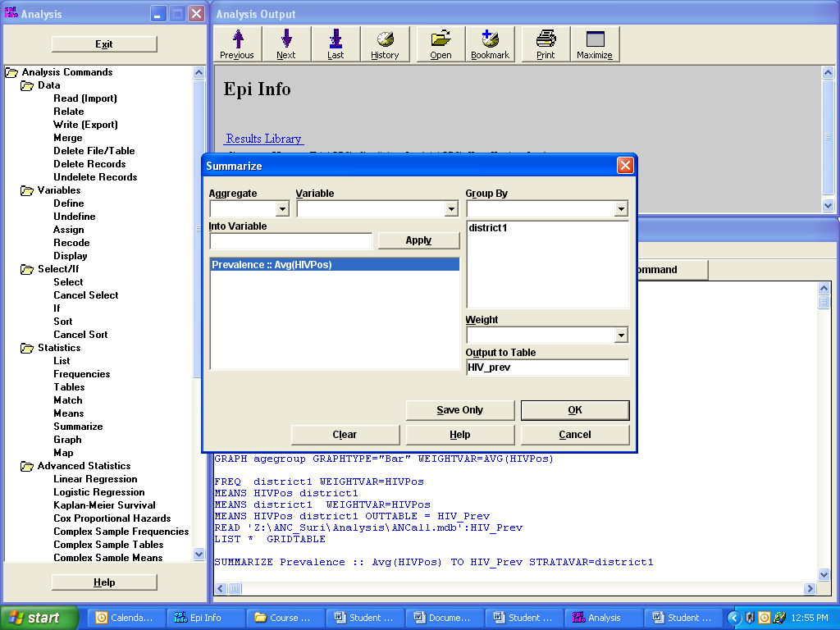Image resolution: width=840 pixels, height=630 pixels.
Task: Switch to the Calendar taskbar button
Action: 126,618
